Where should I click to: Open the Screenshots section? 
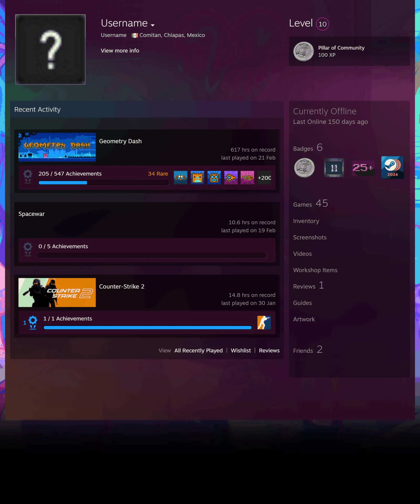click(310, 237)
